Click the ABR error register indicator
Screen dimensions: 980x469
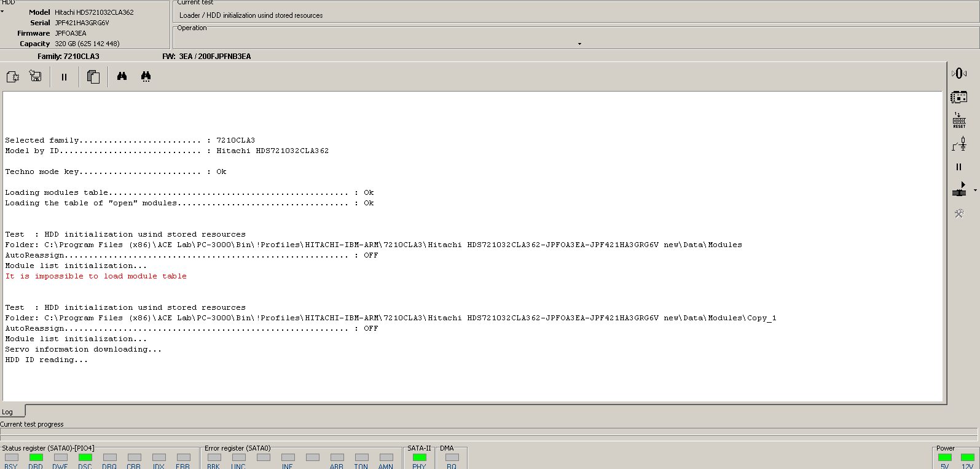point(337,457)
